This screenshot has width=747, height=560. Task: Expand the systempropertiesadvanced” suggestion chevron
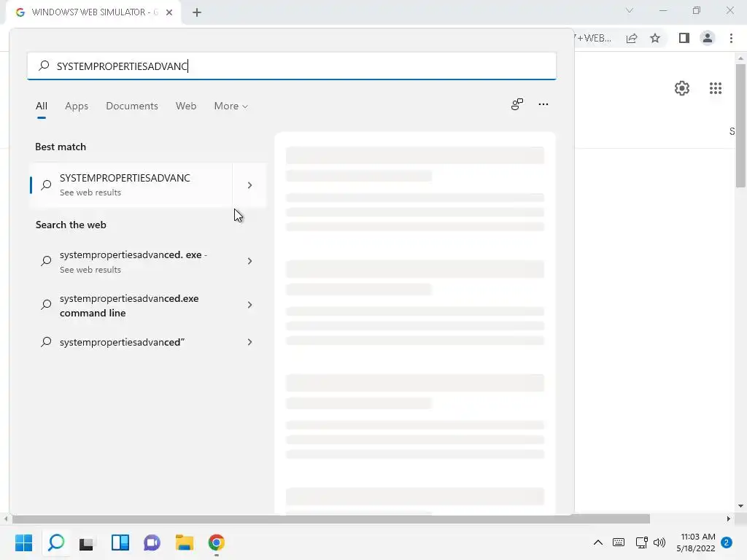249,342
